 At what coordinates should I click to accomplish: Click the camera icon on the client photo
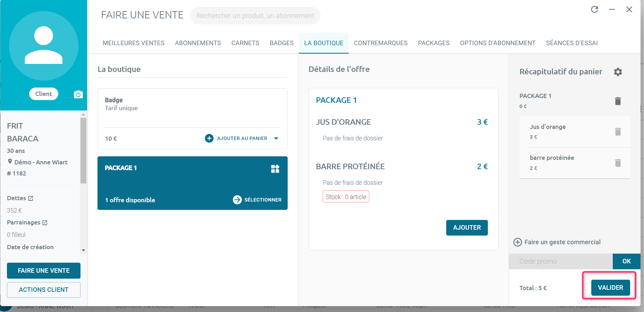point(78,94)
